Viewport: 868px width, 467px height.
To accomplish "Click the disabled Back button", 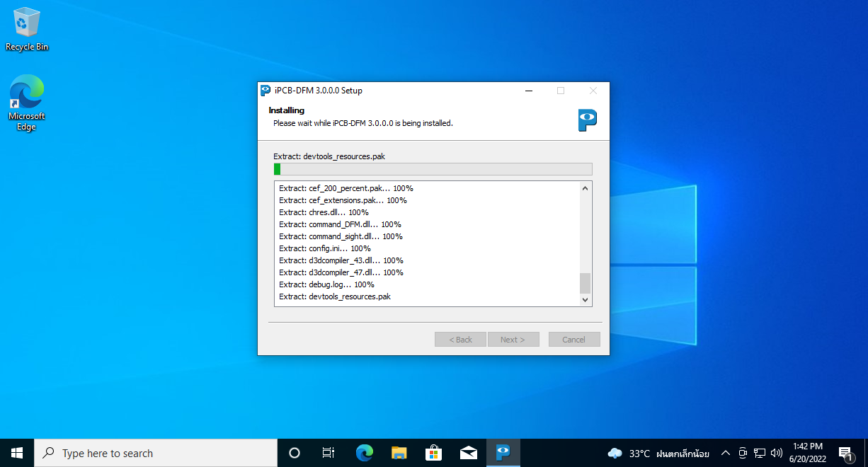I will (x=460, y=340).
